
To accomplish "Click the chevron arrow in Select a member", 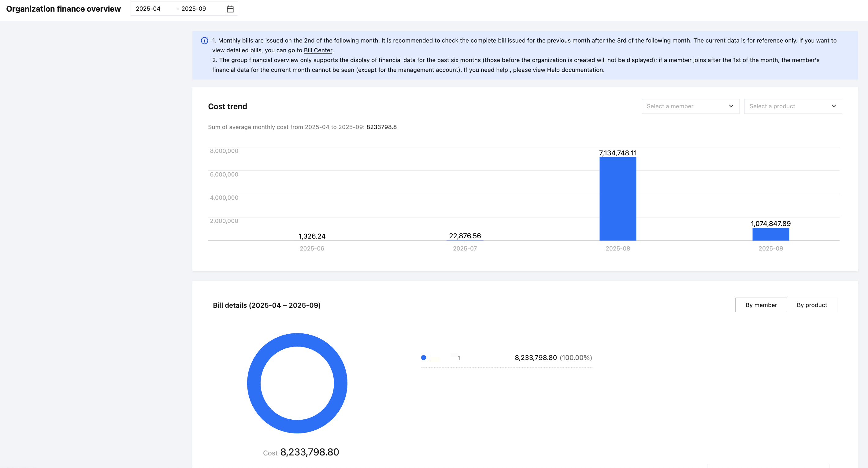I will [731, 106].
